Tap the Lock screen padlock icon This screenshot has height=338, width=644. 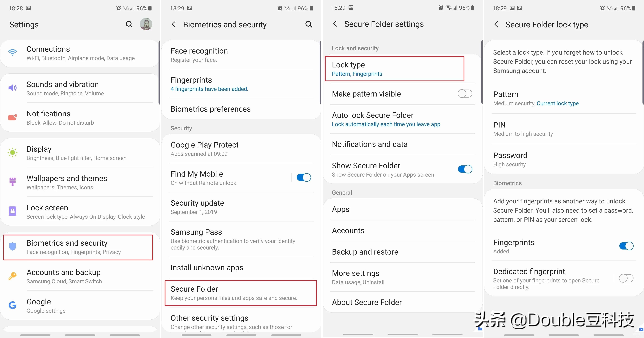click(12, 211)
